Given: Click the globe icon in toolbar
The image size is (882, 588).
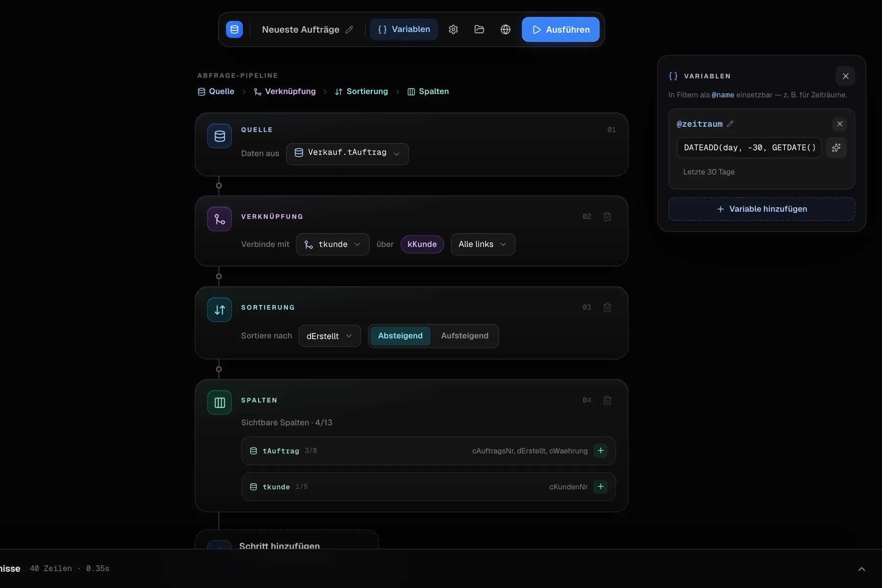Looking at the screenshot, I should (506, 29).
